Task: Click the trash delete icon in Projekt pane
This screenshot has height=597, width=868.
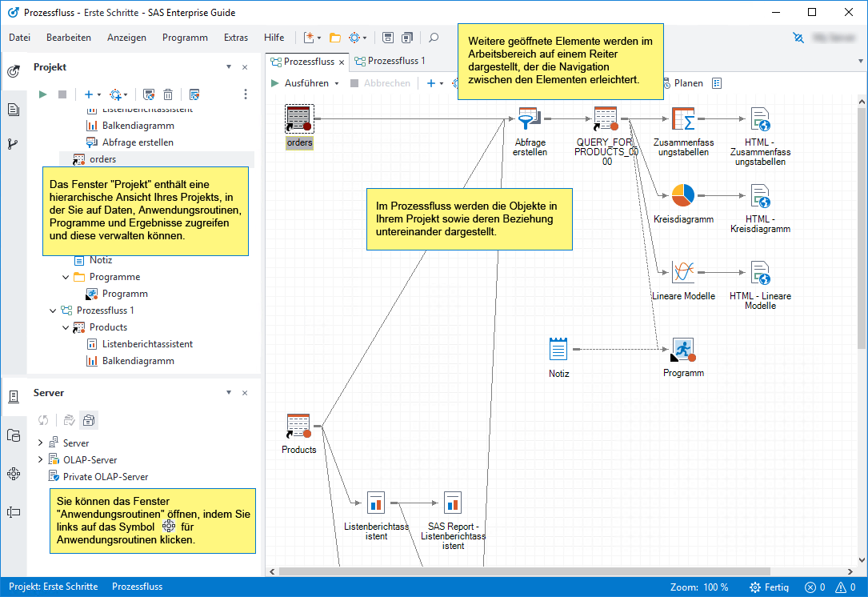Action: (168, 94)
